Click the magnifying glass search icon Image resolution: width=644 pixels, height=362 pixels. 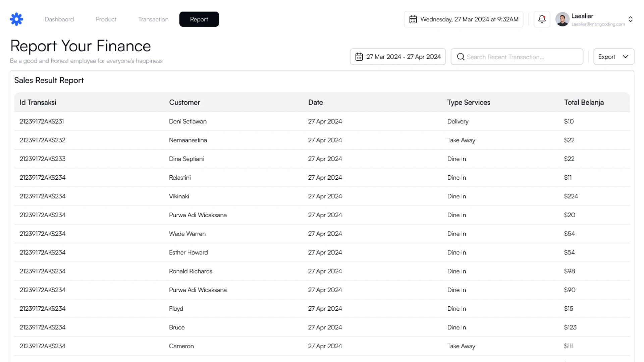click(461, 57)
